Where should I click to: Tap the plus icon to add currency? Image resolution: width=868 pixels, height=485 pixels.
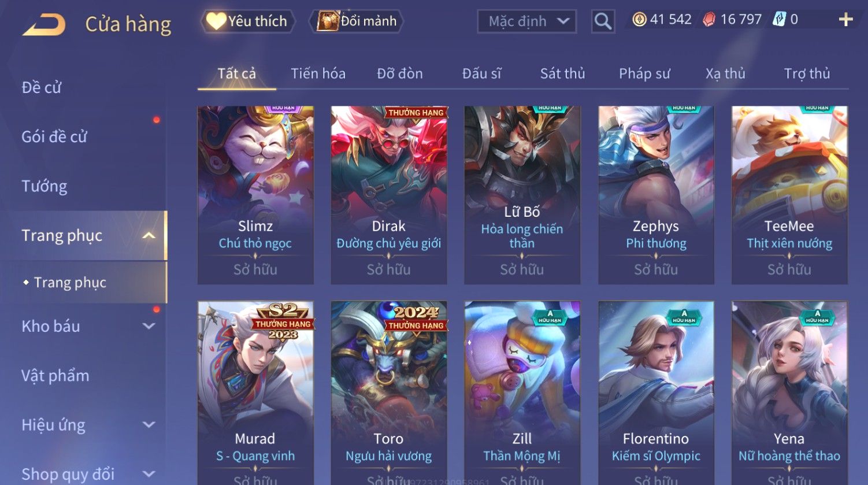click(x=845, y=20)
